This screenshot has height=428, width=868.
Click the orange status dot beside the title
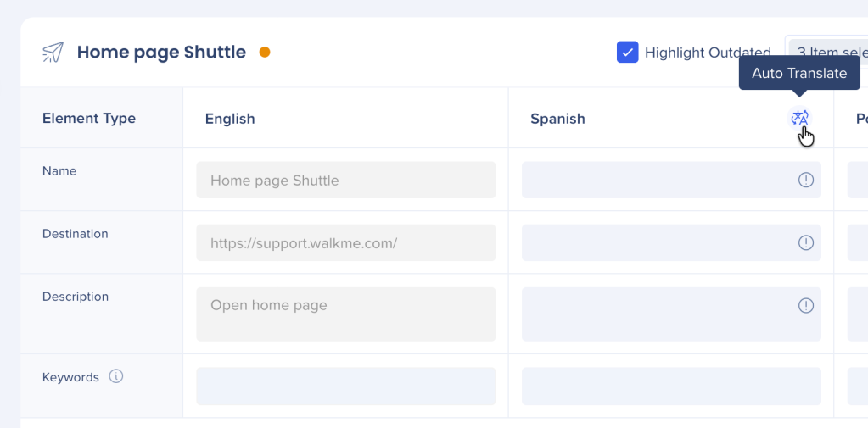(x=265, y=53)
